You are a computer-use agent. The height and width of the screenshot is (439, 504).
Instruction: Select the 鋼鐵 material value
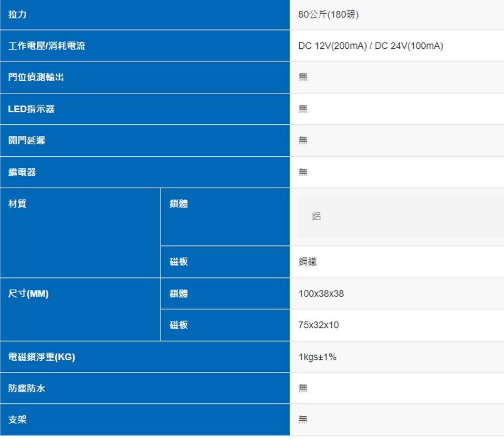tap(308, 262)
